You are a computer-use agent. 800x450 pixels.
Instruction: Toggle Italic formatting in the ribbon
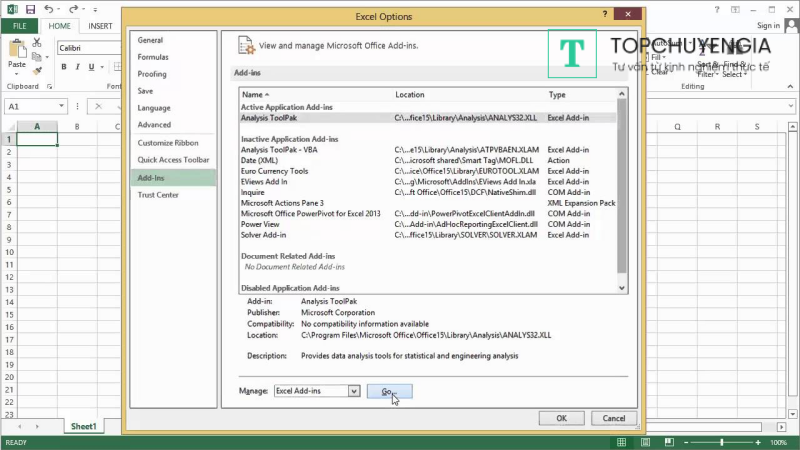pos(77,67)
